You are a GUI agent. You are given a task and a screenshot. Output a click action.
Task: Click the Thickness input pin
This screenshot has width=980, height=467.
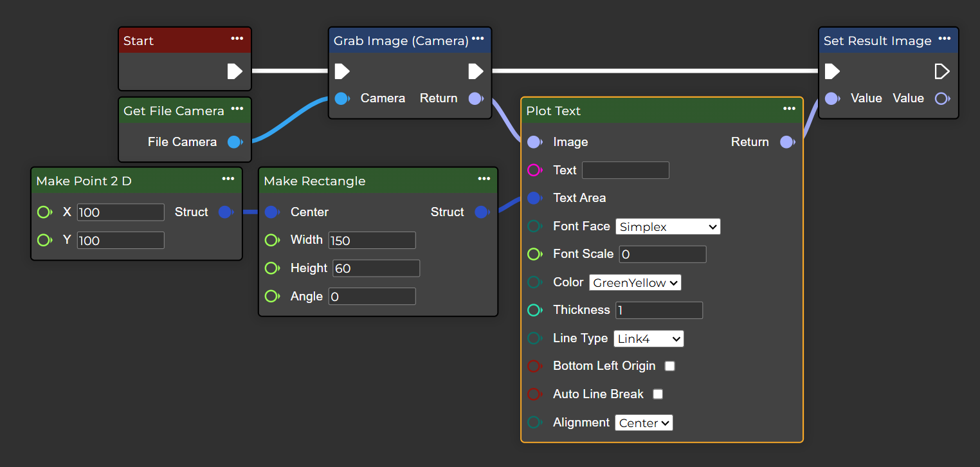[x=534, y=310]
